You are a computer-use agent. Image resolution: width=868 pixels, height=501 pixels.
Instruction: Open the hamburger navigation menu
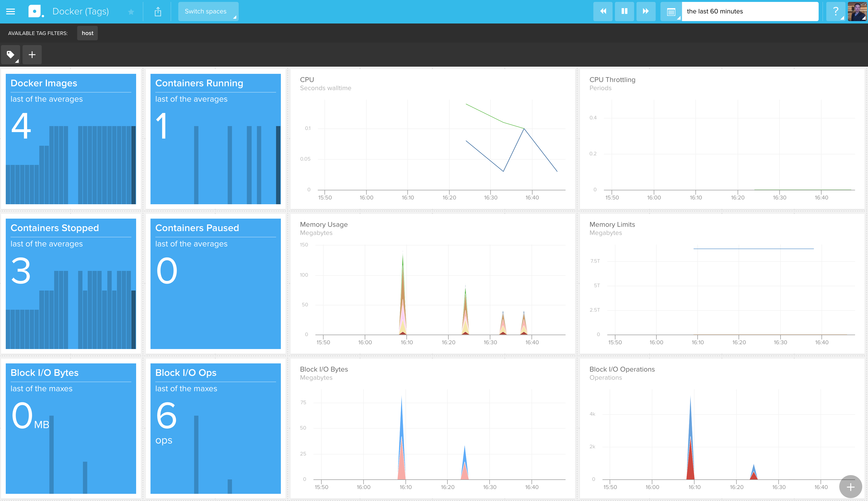11,11
